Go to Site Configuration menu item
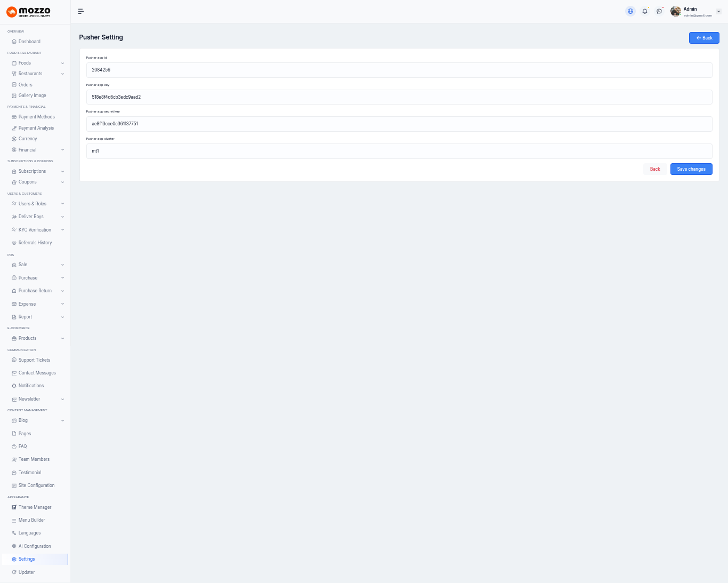728x583 pixels. pos(36,485)
